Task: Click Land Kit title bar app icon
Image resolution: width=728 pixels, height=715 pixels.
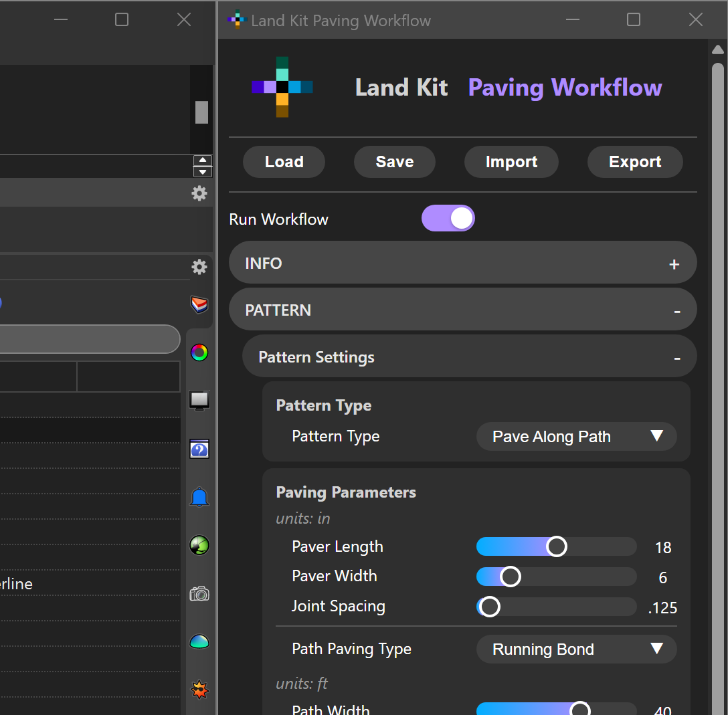Action: (237, 19)
